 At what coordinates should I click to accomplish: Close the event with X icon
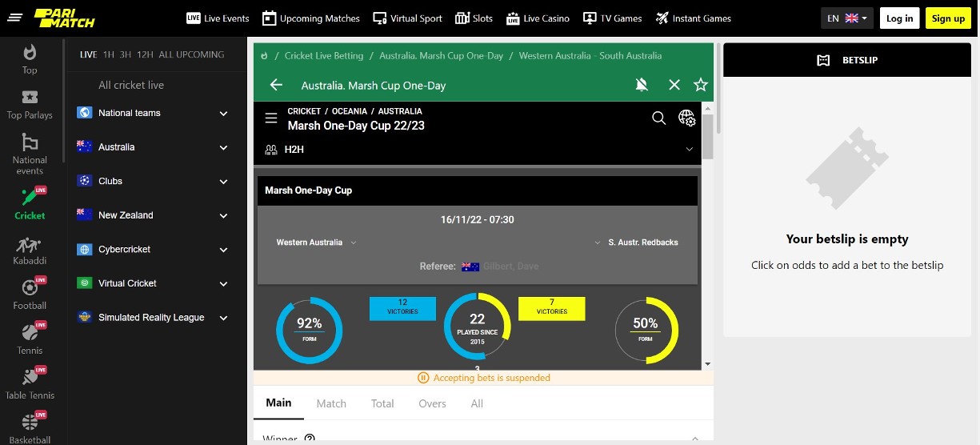pos(674,85)
